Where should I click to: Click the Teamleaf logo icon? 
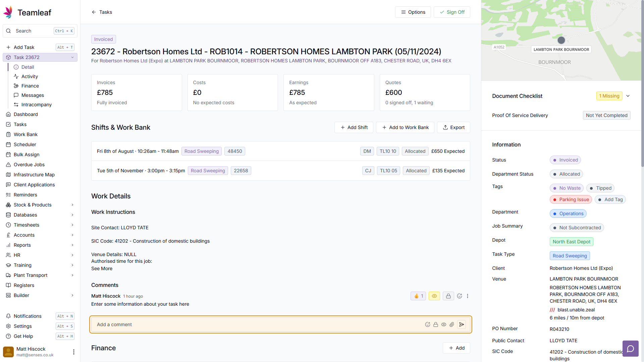[x=8, y=12]
